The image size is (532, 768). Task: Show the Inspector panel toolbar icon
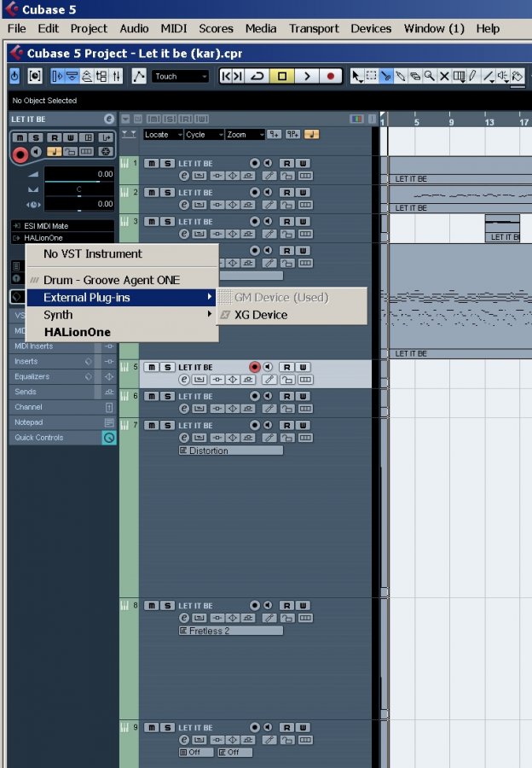[57, 76]
